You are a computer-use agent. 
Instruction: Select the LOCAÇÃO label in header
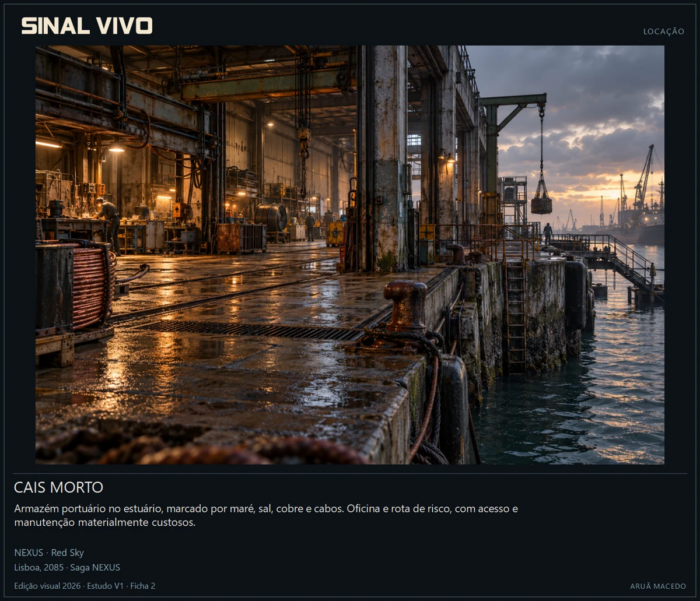pos(664,31)
